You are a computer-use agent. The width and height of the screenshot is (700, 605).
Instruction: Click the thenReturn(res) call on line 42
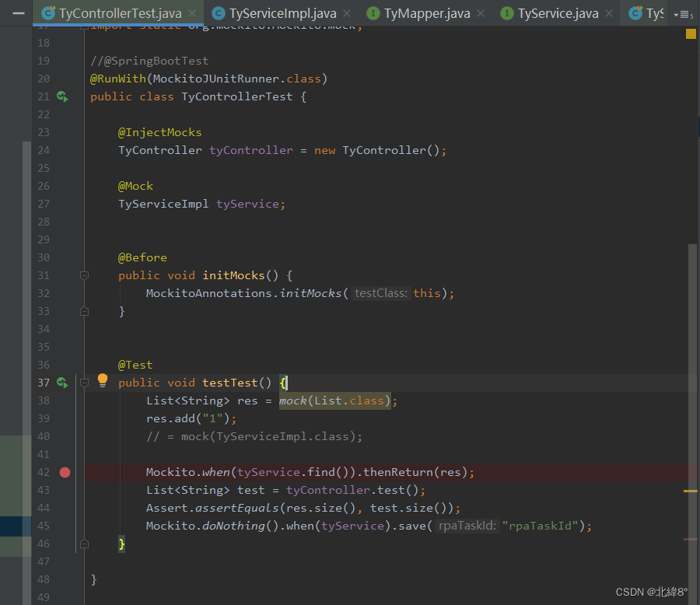415,472
